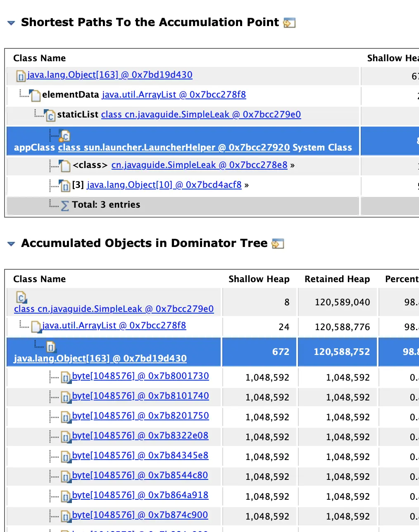This screenshot has width=419, height=532.
Task: Open java.lang.Object[10] @ 0x7bcd4acf8 link
Action: pos(164,185)
